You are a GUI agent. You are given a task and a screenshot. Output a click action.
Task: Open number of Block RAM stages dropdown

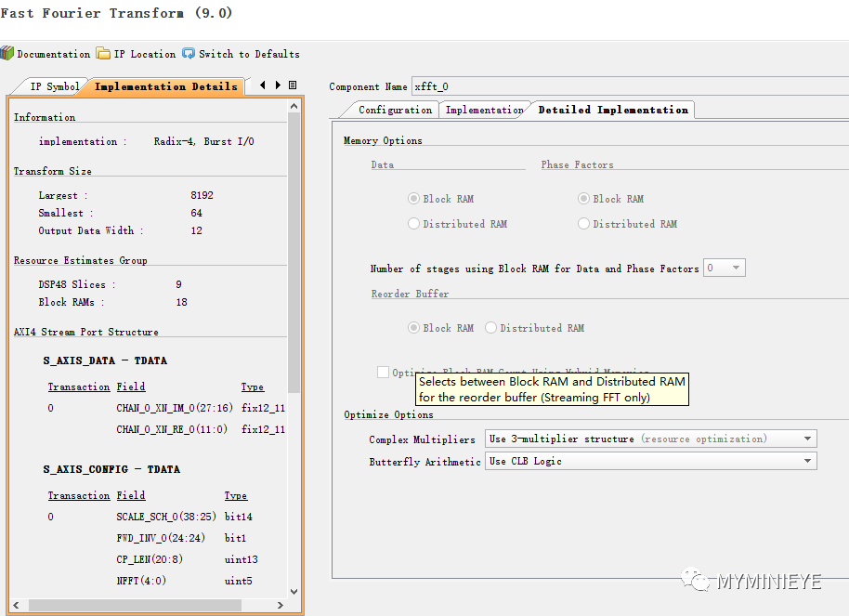[725, 268]
